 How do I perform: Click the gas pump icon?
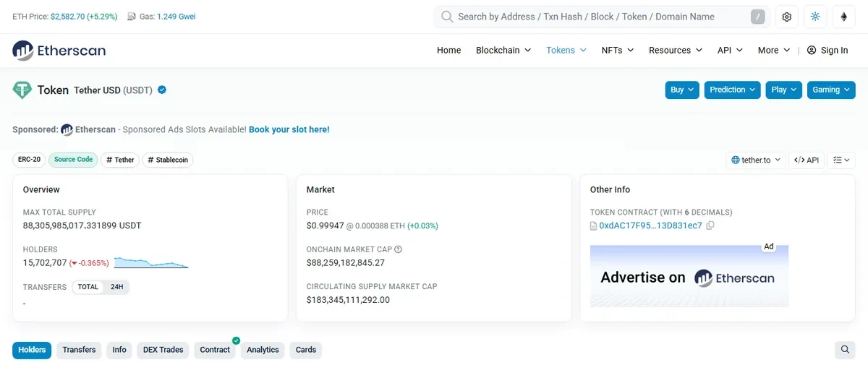tap(132, 17)
